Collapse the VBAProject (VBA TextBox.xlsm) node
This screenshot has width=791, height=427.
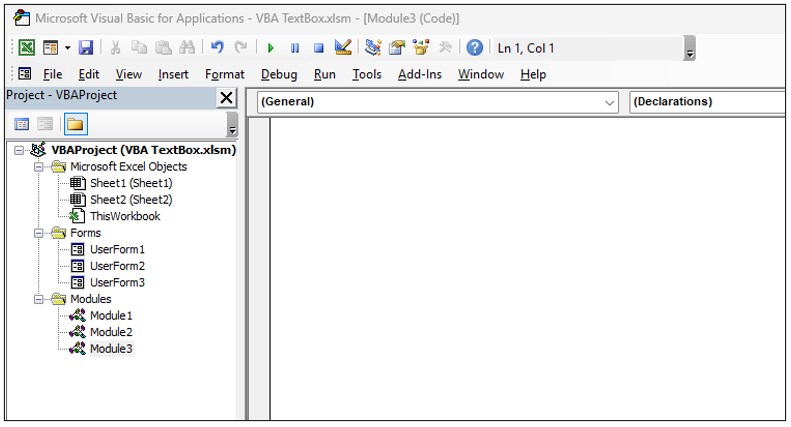click(x=19, y=150)
